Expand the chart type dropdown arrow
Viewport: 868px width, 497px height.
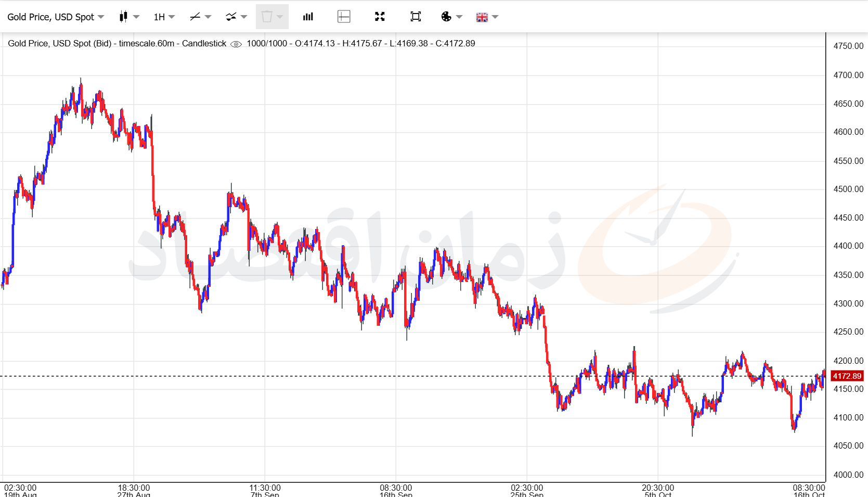[137, 17]
